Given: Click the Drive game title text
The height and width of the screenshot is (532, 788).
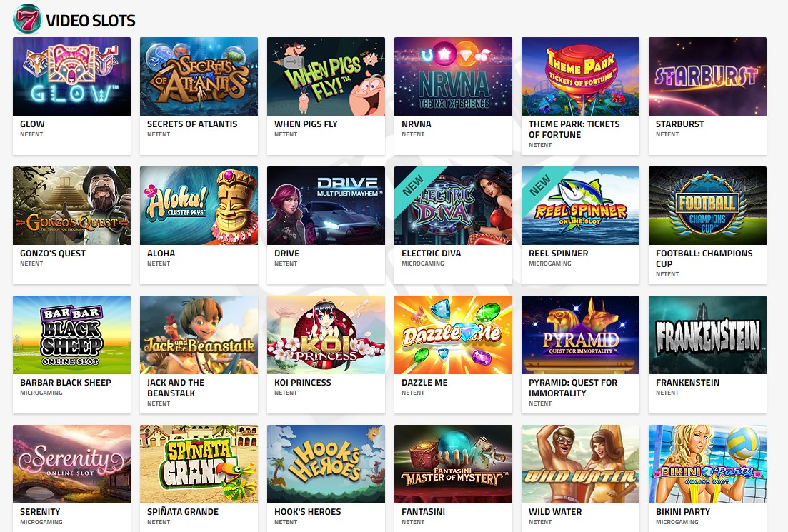Looking at the screenshot, I should click(x=287, y=254).
